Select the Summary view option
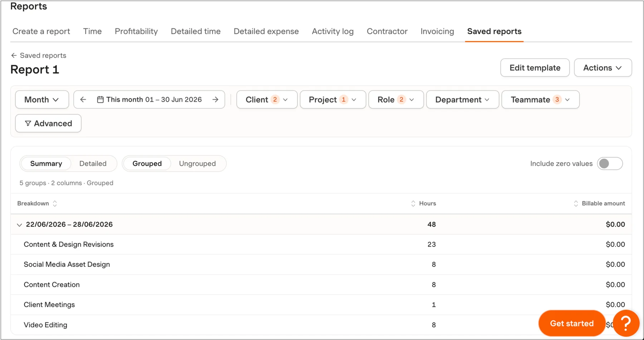Screen dimensions: 644x340 point(46,164)
